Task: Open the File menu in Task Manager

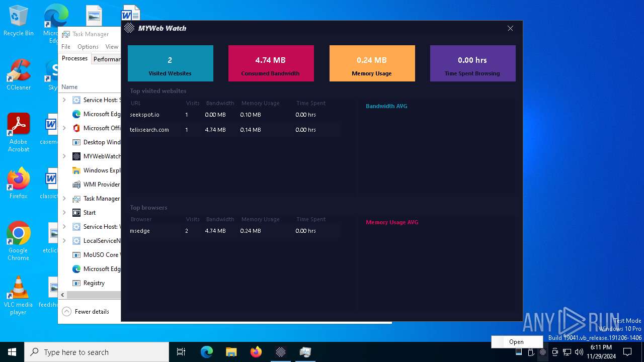Action: pyautogui.click(x=66, y=47)
